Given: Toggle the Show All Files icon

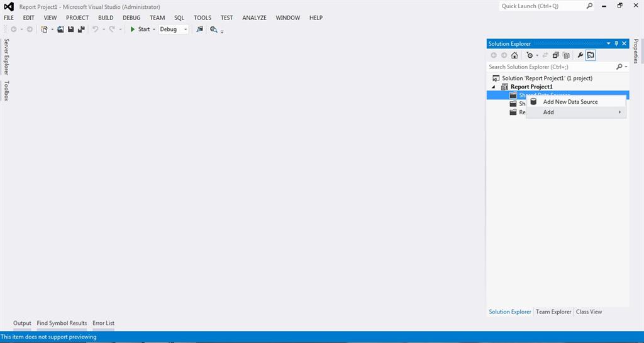Looking at the screenshot, I should (x=566, y=55).
